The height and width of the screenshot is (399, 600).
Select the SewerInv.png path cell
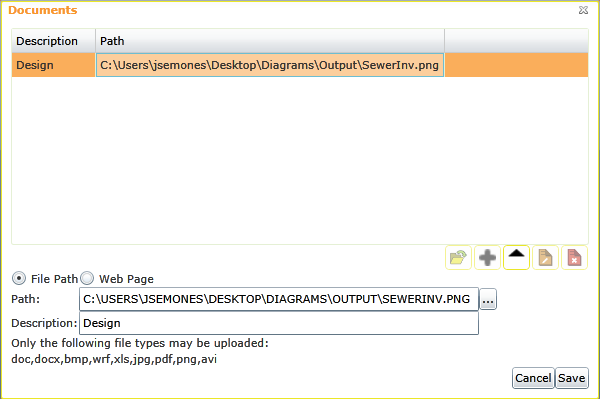[x=270, y=65]
